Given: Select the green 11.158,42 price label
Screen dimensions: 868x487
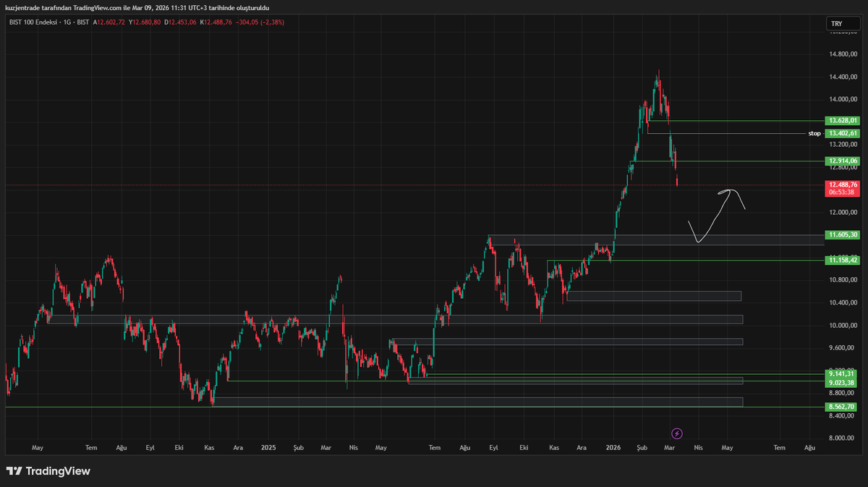Looking at the screenshot, I should 843,260.
